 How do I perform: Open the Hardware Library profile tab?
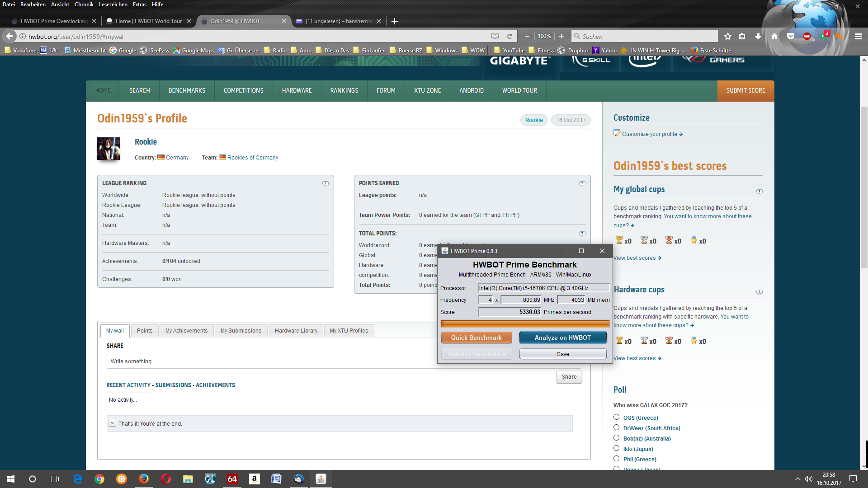(296, 331)
